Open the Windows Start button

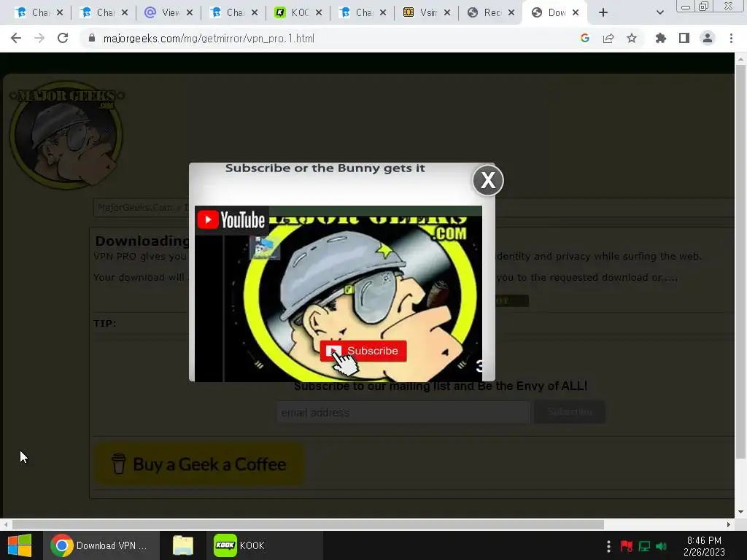20,545
